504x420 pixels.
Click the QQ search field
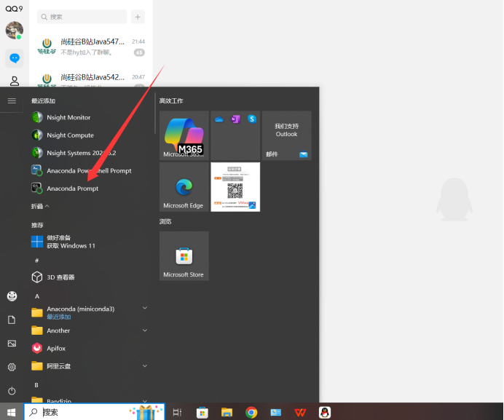(82, 17)
